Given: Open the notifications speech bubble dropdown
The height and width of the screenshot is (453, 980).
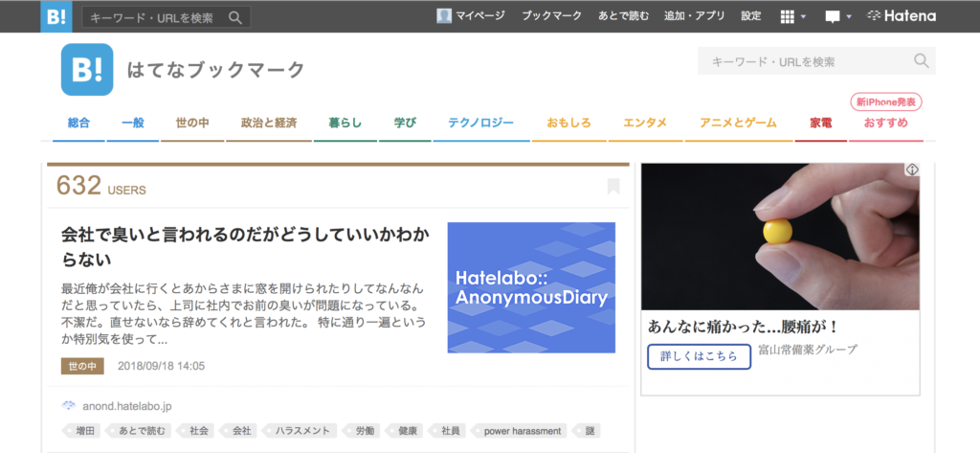Looking at the screenshot, I should pyautogui.click(x=837, y=16).
